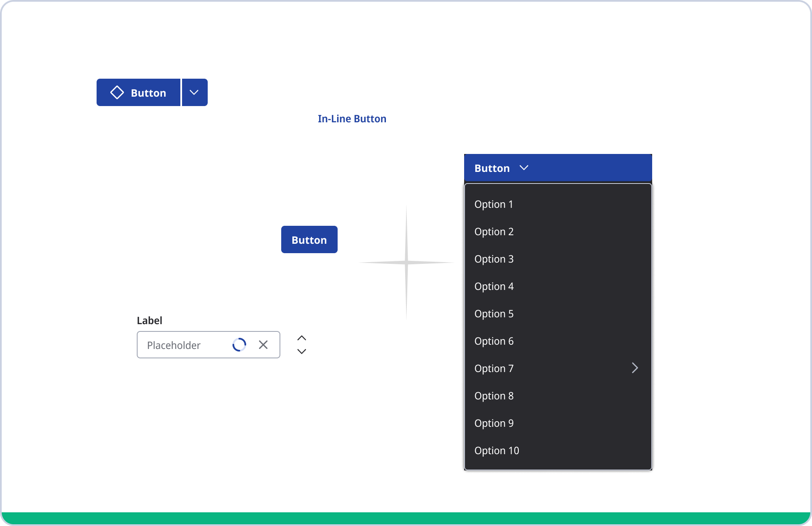Click the standalone blue Button
This screenshot has height=526, width=812.
(309, 240)
